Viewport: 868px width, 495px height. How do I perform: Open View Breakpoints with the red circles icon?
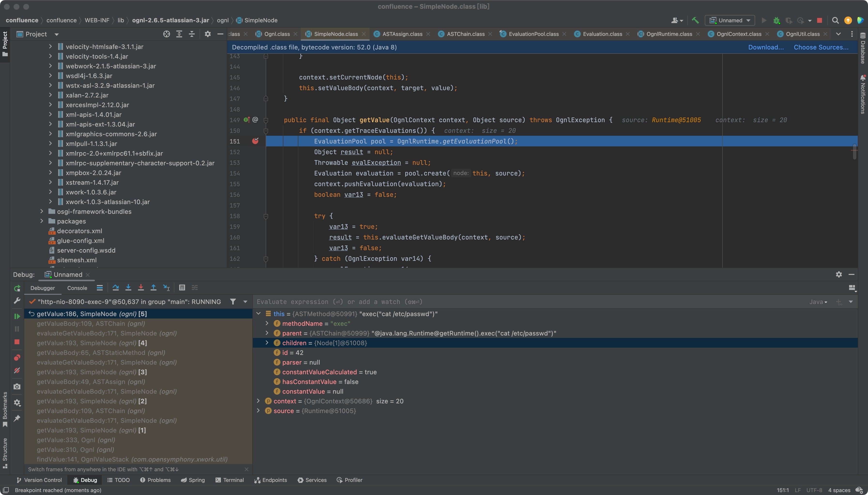tap(17, 358)
